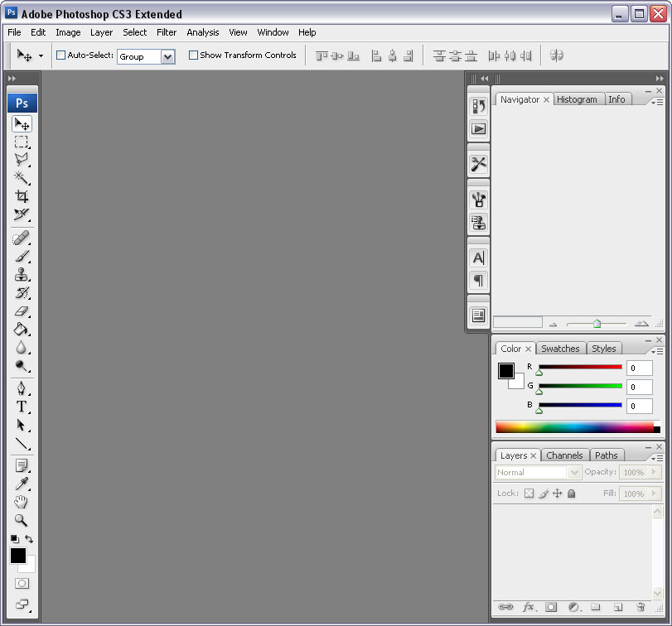The image size is (672, 626).
Task: Switch to the Paths tab
Action: [606, 455]
